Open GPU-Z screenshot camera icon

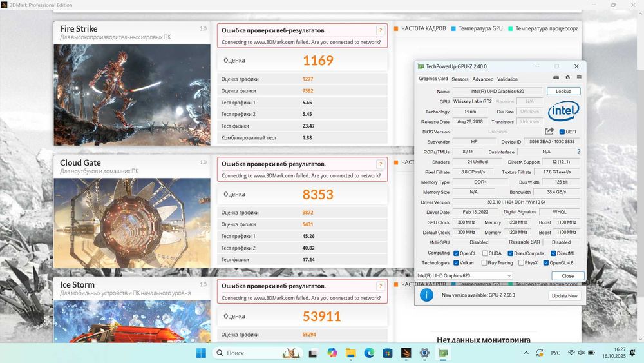pos(556,78)
